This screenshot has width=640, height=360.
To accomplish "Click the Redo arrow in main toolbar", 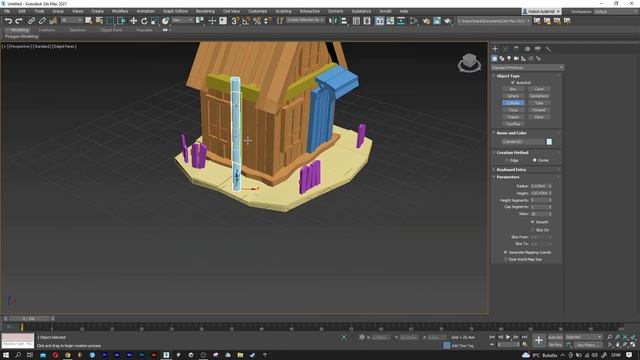I will 19,21.
